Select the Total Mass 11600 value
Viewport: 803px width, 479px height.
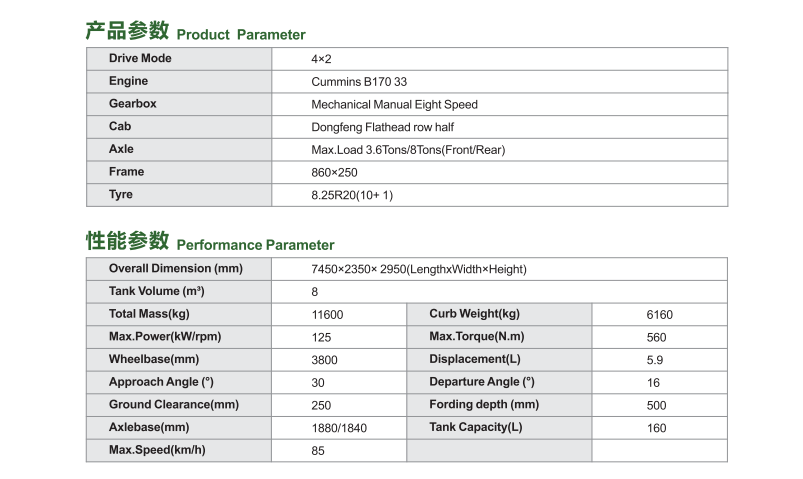pyautogui.click(x=327, y=315)
